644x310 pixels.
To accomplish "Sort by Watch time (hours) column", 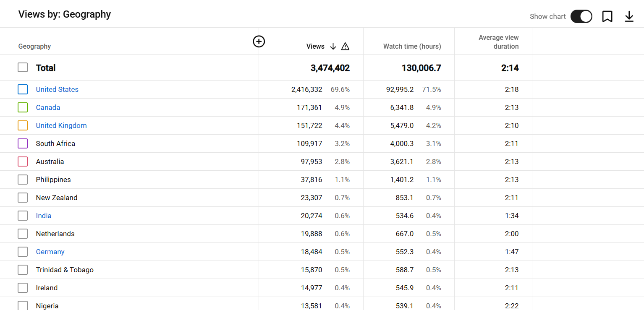I will 412,47.
